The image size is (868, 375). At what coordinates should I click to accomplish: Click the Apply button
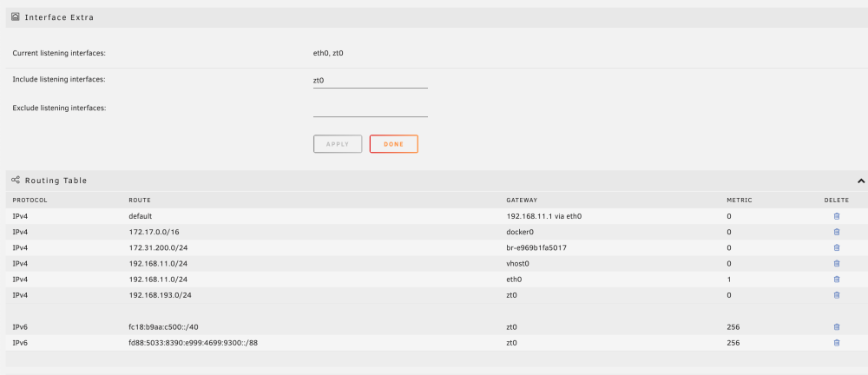[338, 144]
